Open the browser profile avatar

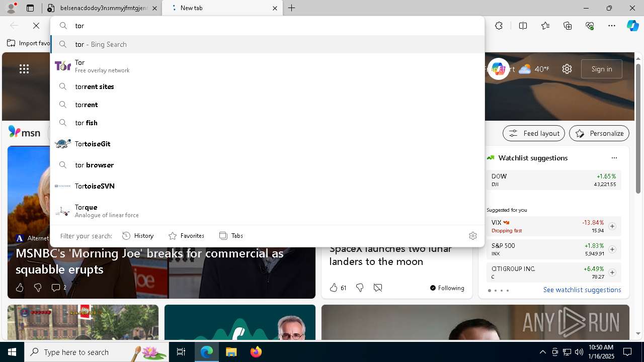[11, 8]
